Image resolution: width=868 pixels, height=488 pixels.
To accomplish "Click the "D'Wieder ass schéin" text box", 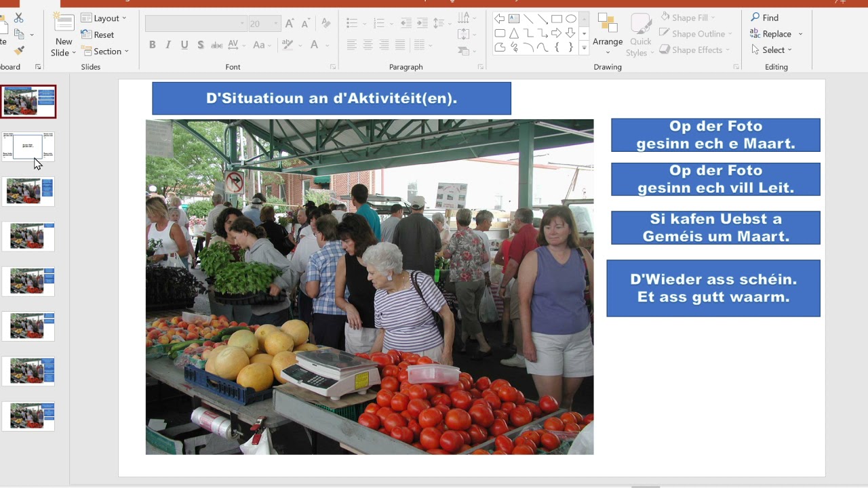I will click(713, 288).
